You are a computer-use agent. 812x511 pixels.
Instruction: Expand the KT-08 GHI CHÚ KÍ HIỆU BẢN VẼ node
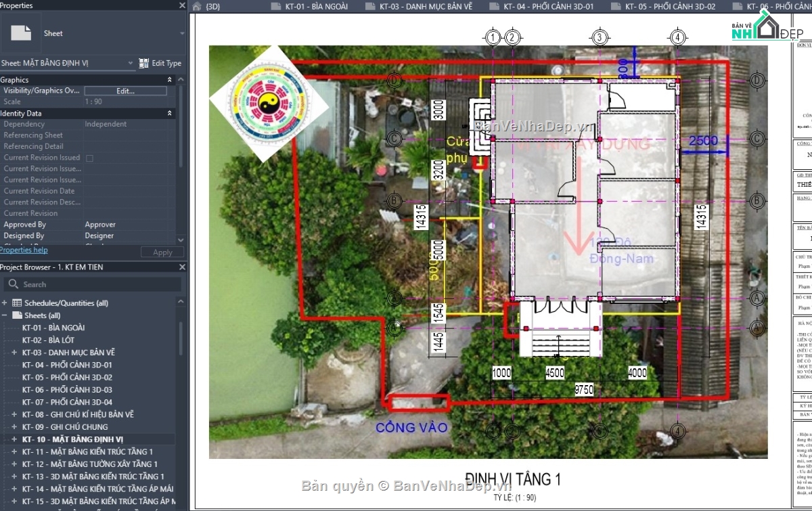click(x=14, y=414)
